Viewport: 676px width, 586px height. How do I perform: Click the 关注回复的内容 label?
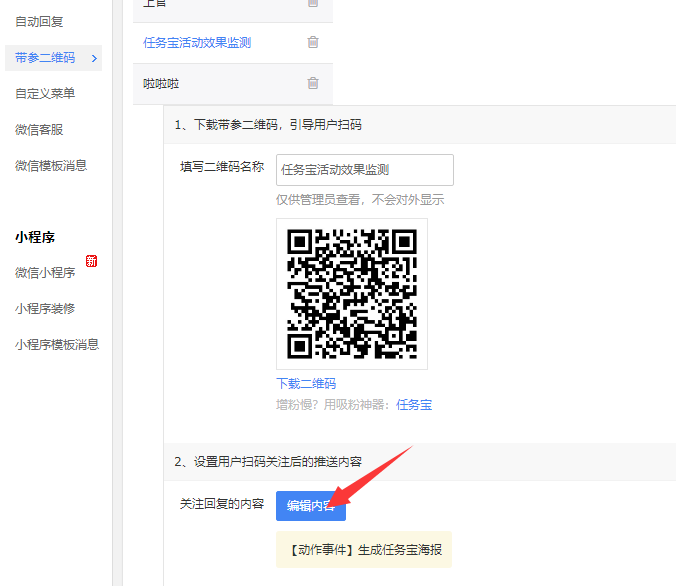point(222,504)
